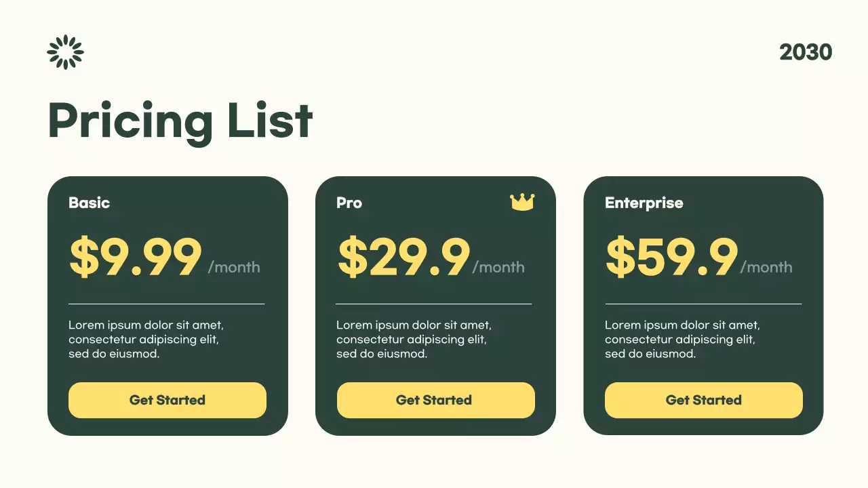Viewport: 868px width, 488px height.
Task: Click the 2030 year label
Action: click(806, 52)
